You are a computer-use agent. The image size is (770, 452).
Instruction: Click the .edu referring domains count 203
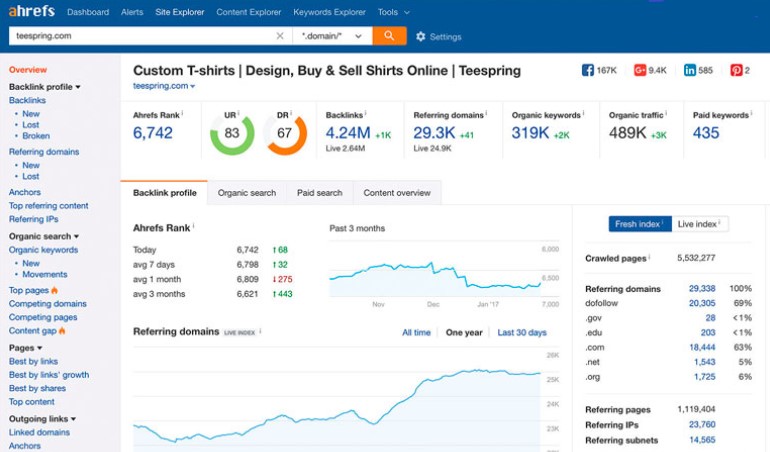[x=708, y=333]
